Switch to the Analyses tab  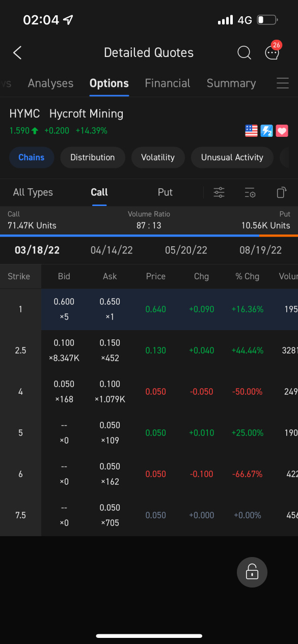[50, 83]
